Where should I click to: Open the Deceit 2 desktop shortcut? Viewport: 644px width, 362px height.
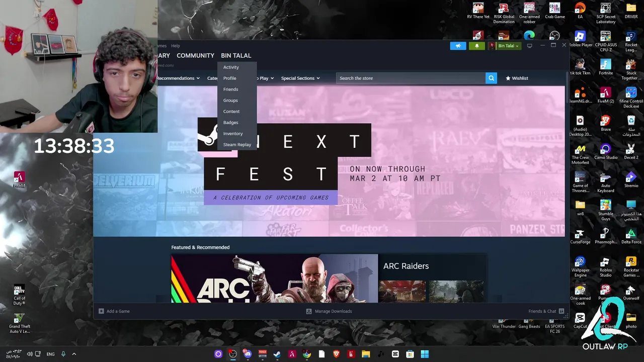[x=631, y=151]
